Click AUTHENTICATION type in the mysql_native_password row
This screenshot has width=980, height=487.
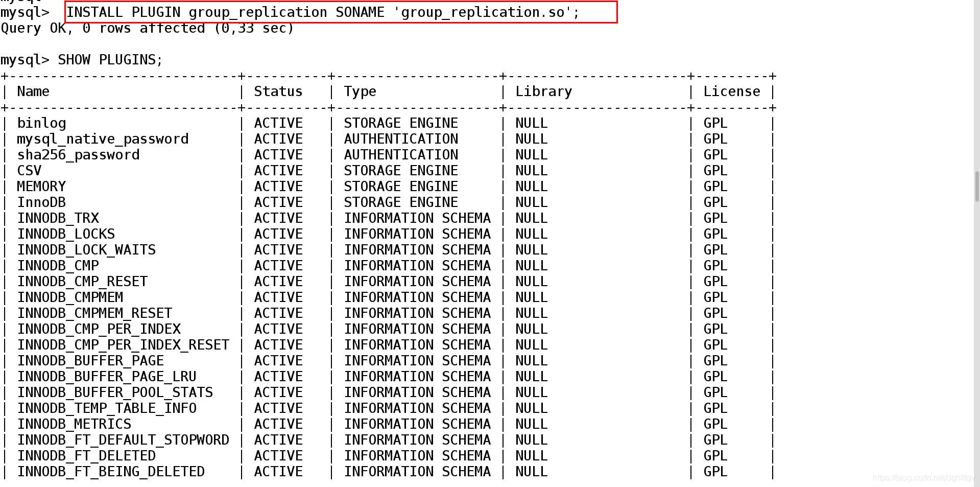(401, 139)
